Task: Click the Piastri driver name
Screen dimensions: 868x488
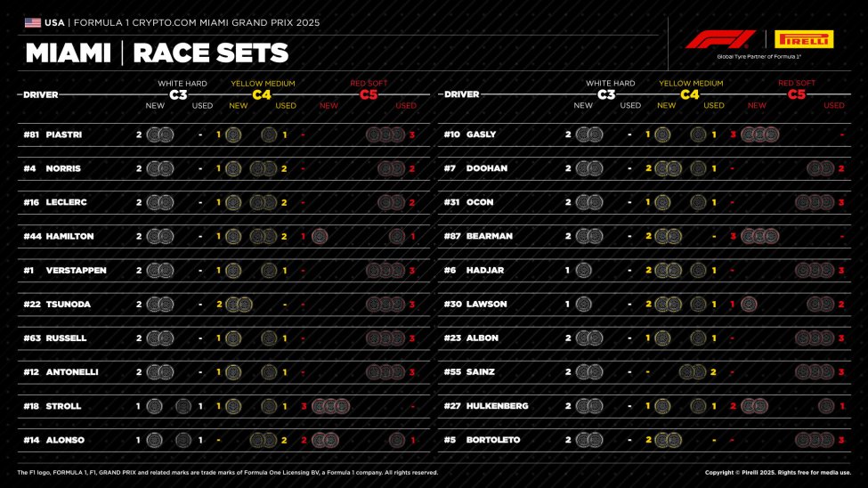Action: click(x=63, y=134)
